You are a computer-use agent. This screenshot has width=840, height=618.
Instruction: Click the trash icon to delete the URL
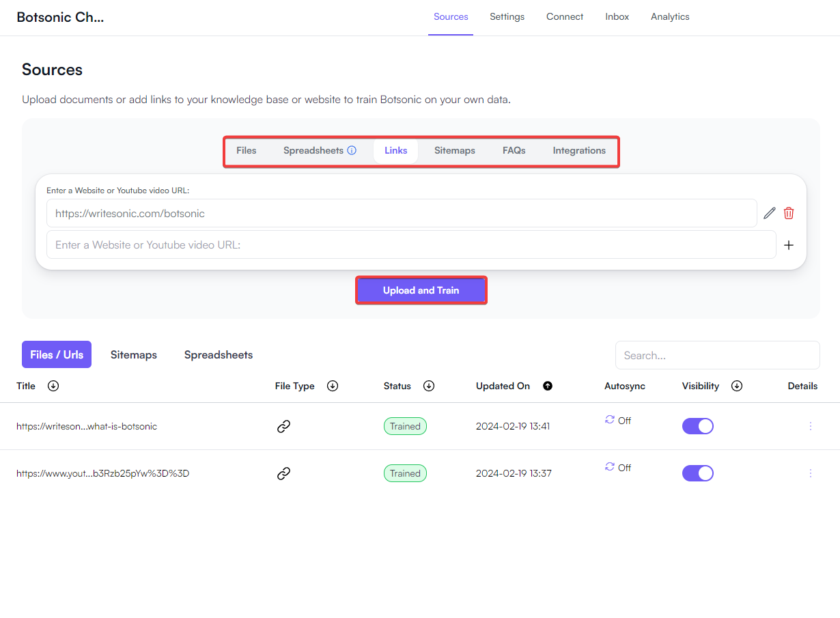[789, 213]
